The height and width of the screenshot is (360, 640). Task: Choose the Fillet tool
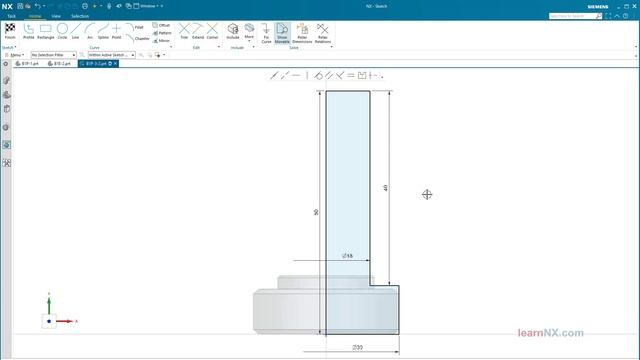tap(135, 27)
